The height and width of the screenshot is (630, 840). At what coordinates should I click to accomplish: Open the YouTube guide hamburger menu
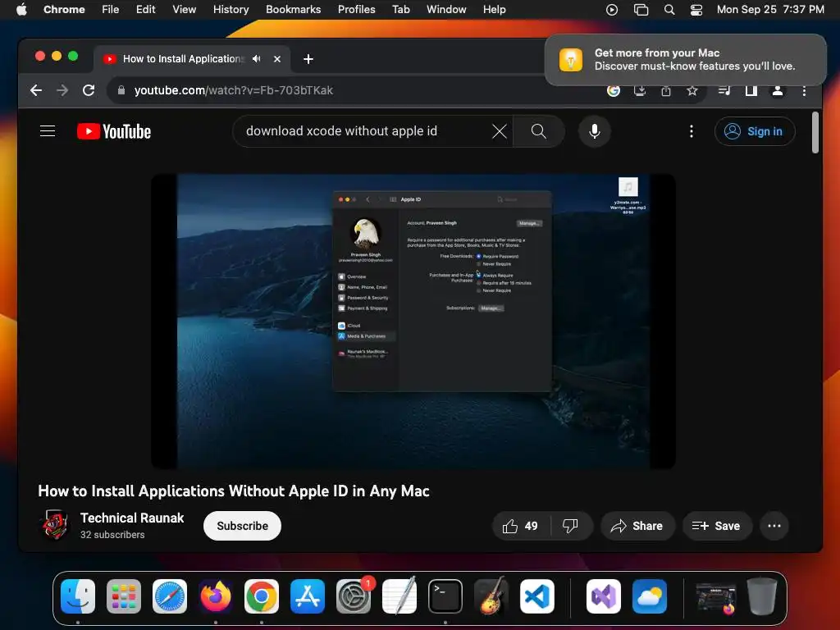click(x=48, y=131)
